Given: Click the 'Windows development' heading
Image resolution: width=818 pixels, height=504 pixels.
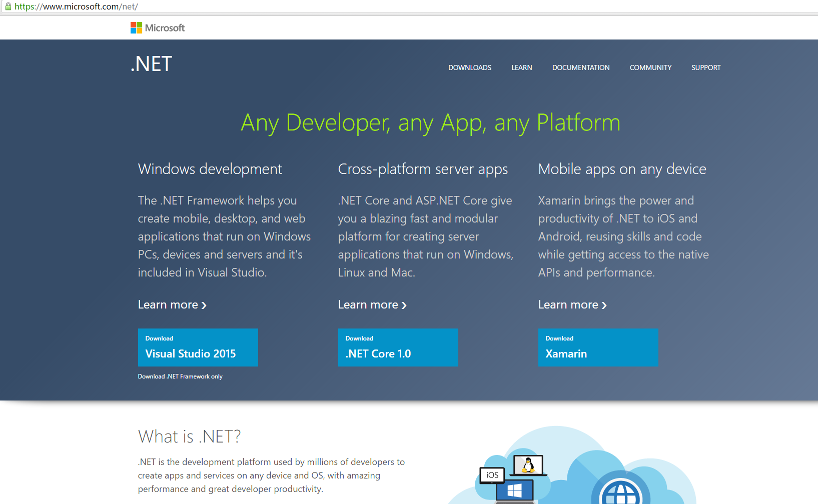Looking at the screenshot, I should [x=210, y=169].
